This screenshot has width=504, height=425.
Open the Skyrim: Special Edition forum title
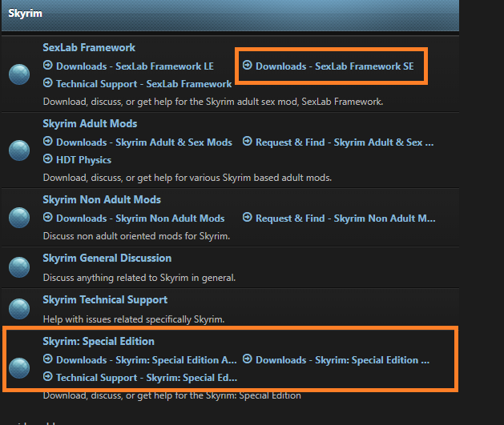(x=99, y=341)
